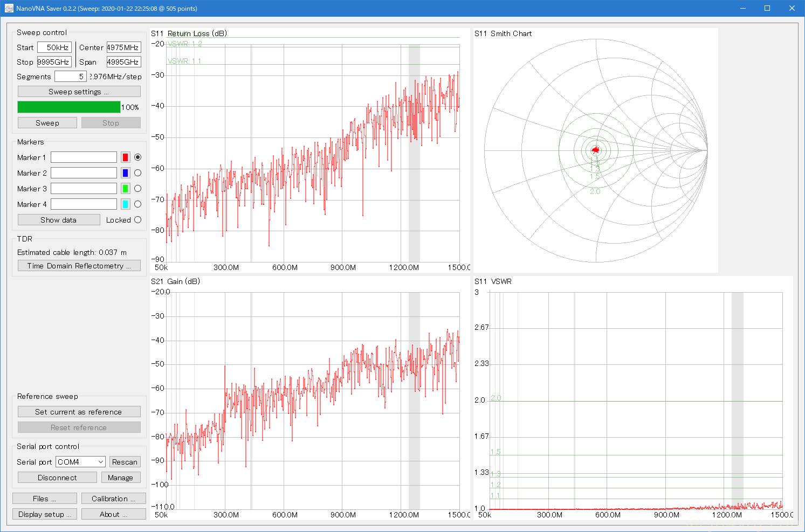Click the Smith Chart center data cluster
The height and width of the screenshot is (532, 805).
(595, 150)
